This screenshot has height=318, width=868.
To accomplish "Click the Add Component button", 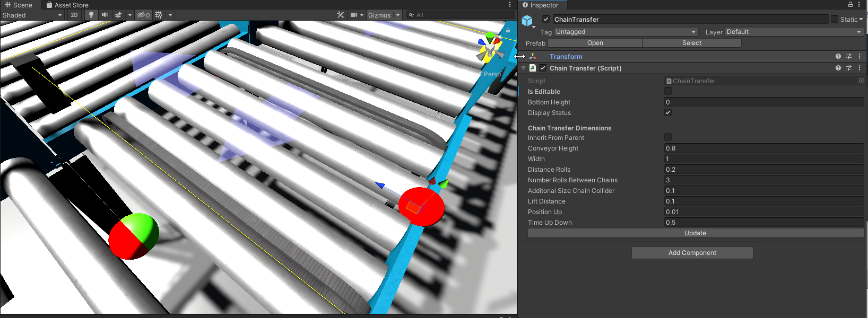I will point(692,253).
